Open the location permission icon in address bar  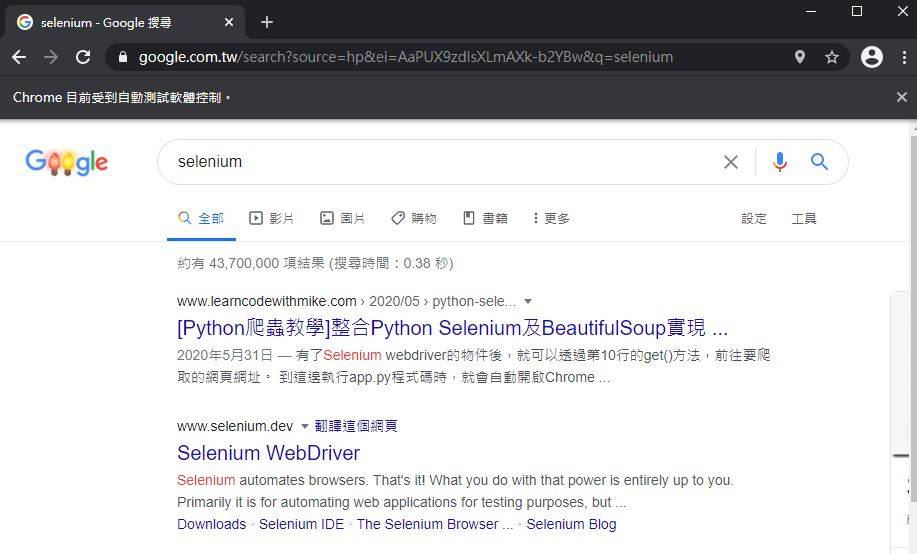point(799,57)
